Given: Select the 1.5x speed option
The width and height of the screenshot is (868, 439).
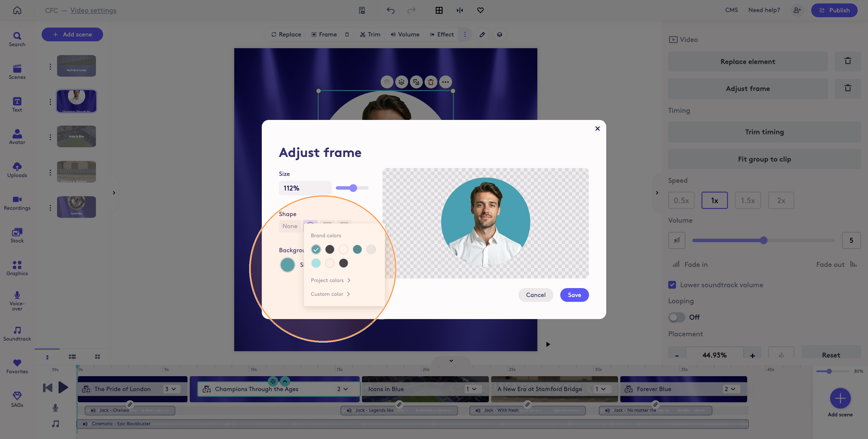Looking at the screenshot, I should (x=747, y=201).
